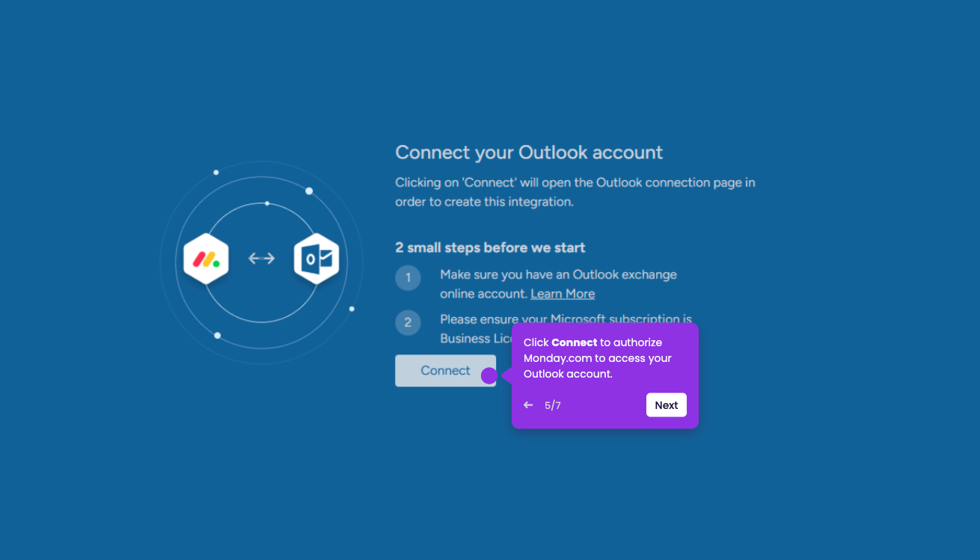980x560 pixels.
Task: Click the '5/7' step counter
Action: pos(553,405)
